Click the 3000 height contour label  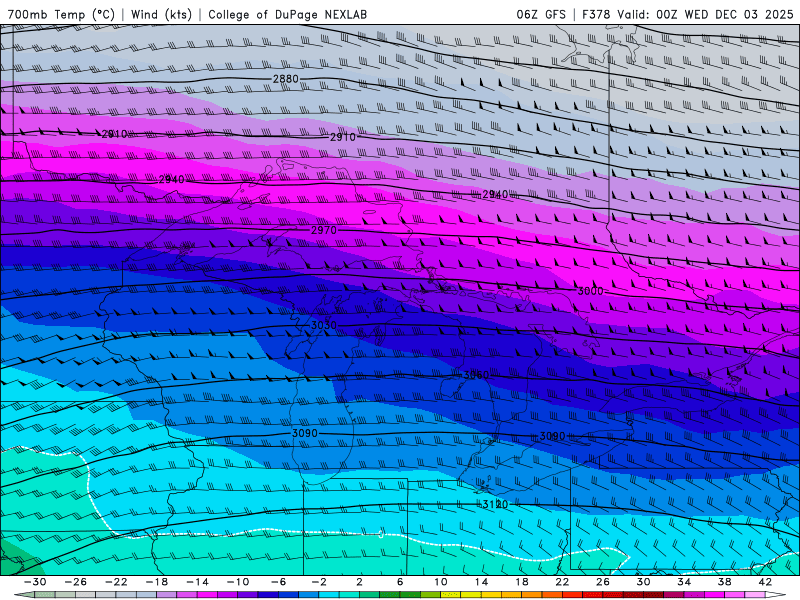point(590,291)
